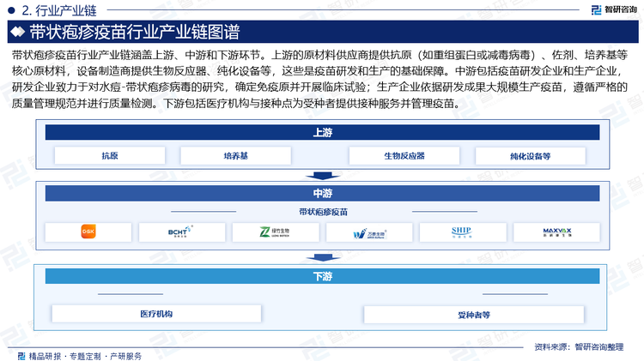Select the 受种者等 box
Screen dimensions: 644x361
(474, 315)
